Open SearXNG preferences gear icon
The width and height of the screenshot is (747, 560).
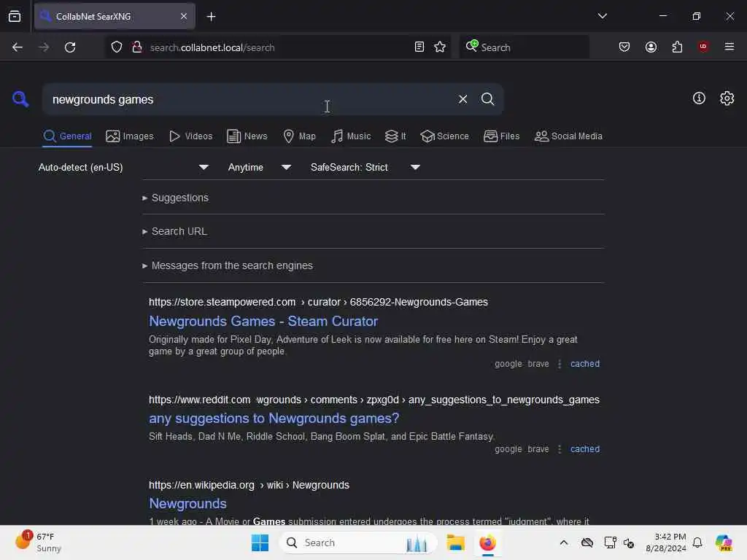pos(727,98)
